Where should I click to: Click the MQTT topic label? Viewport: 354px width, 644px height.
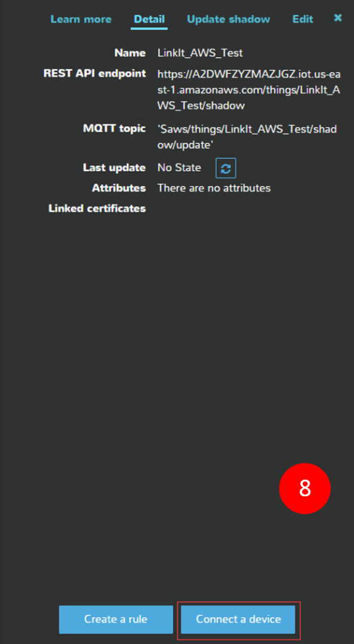114,129
